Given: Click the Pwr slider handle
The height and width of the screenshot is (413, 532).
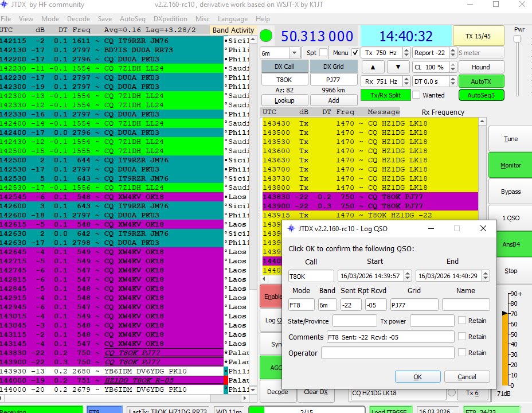Looking at the screenshot, I should click(517, 38).
